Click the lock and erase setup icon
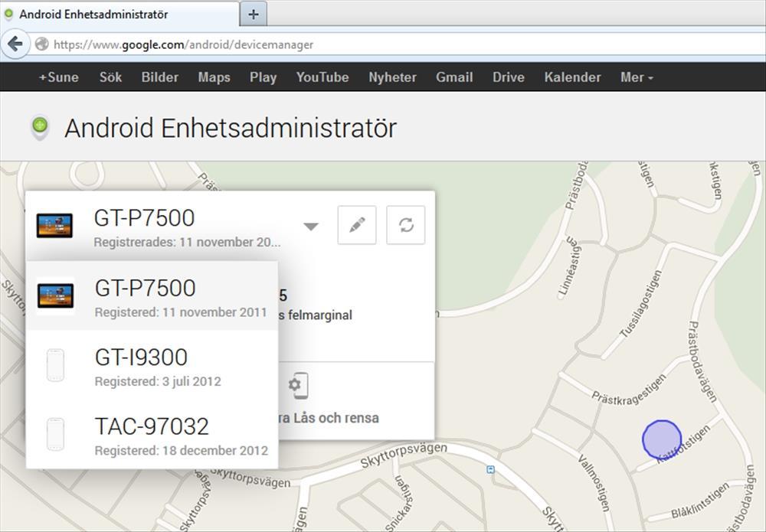The height and width of the screenshot is (532, 766). point(298,386)
